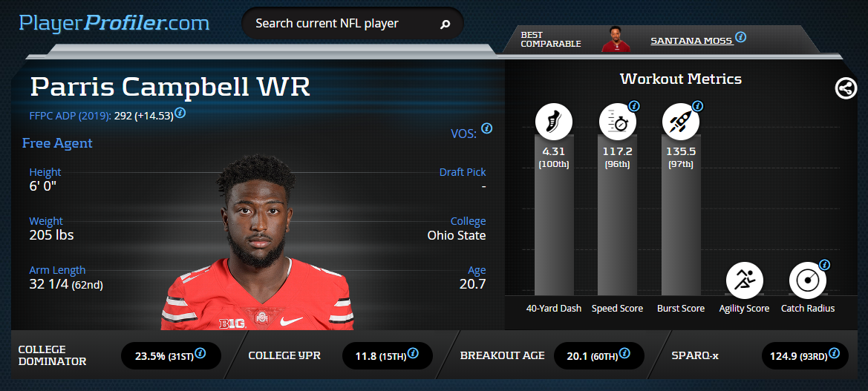Viewport: 868px width, 391px height.
Task: Click the 40-Yard Dash shoe icon
Action: pyautogui.click(x=554, y=122)
